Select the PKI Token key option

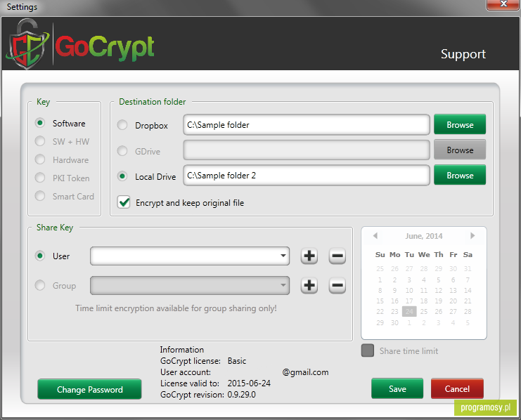pos(40,178)
